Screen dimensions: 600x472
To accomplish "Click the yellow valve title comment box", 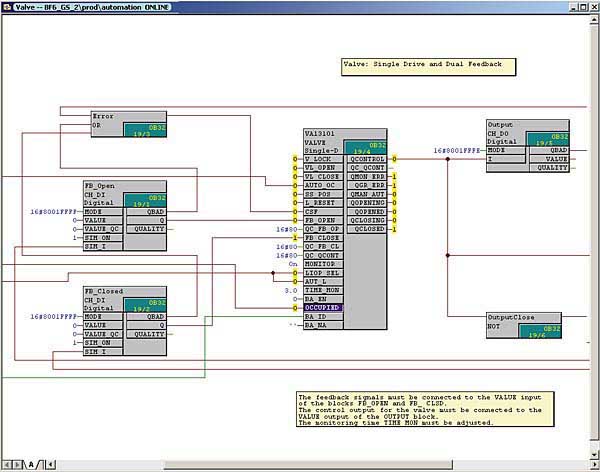I will click(x=428, y=66).
